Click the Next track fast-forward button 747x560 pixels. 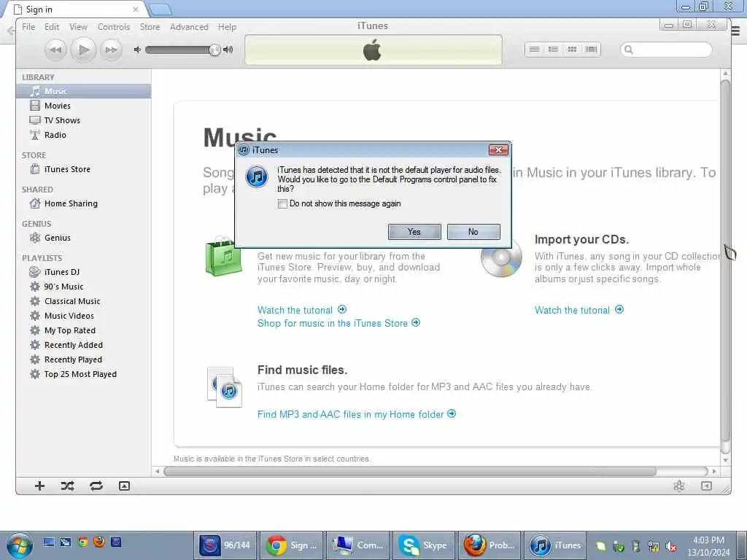[x=111, y=50]
